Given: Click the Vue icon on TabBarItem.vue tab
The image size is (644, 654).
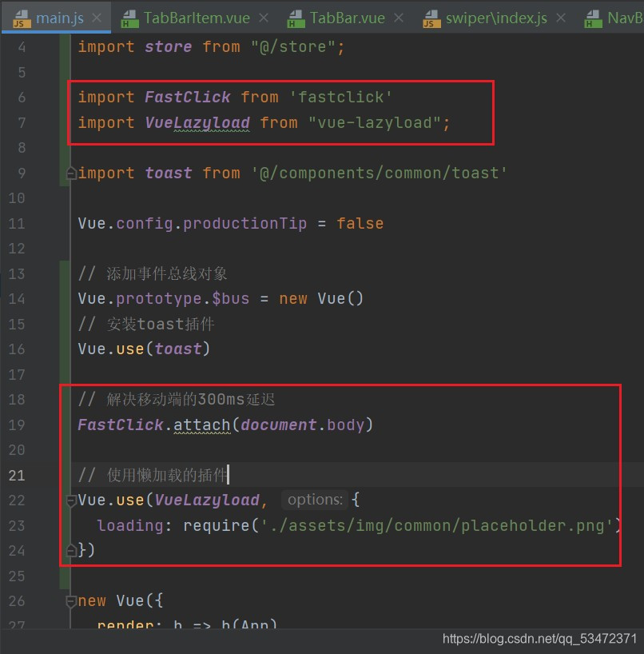Looking at the screenshot, I should 129,17.
